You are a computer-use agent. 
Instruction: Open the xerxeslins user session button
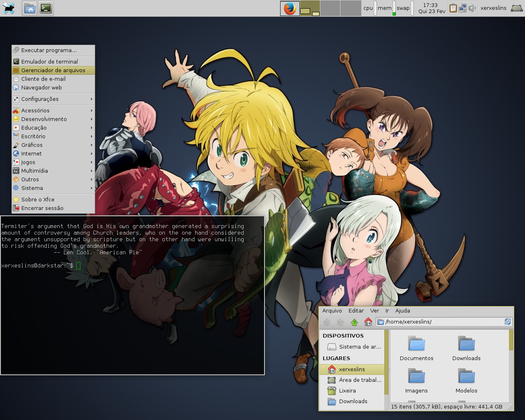coord(493,8)
